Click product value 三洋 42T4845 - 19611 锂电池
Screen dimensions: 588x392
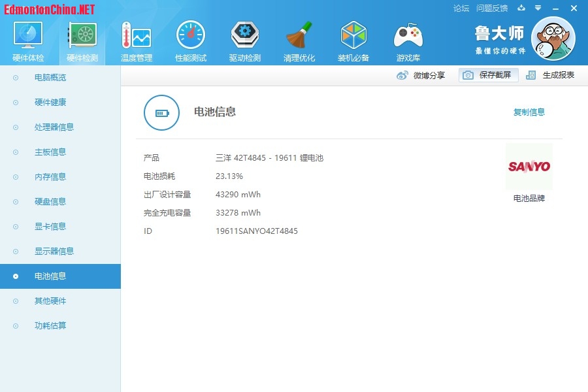269,158
